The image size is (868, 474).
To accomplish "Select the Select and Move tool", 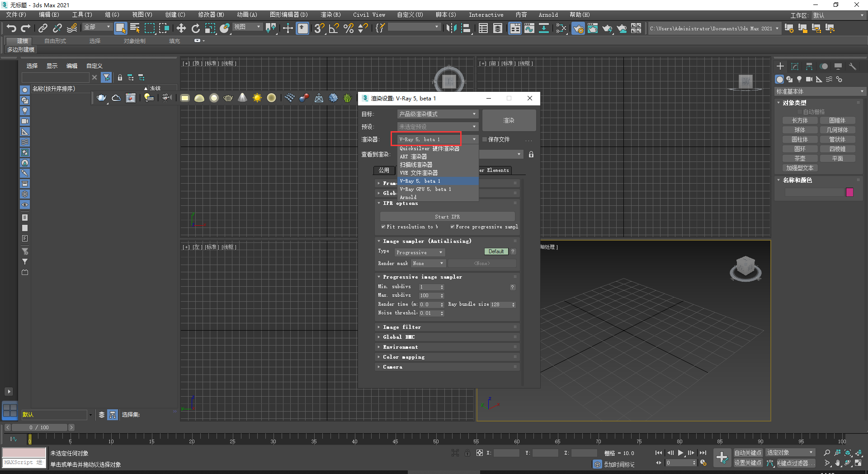I will (x=181, y=28).
